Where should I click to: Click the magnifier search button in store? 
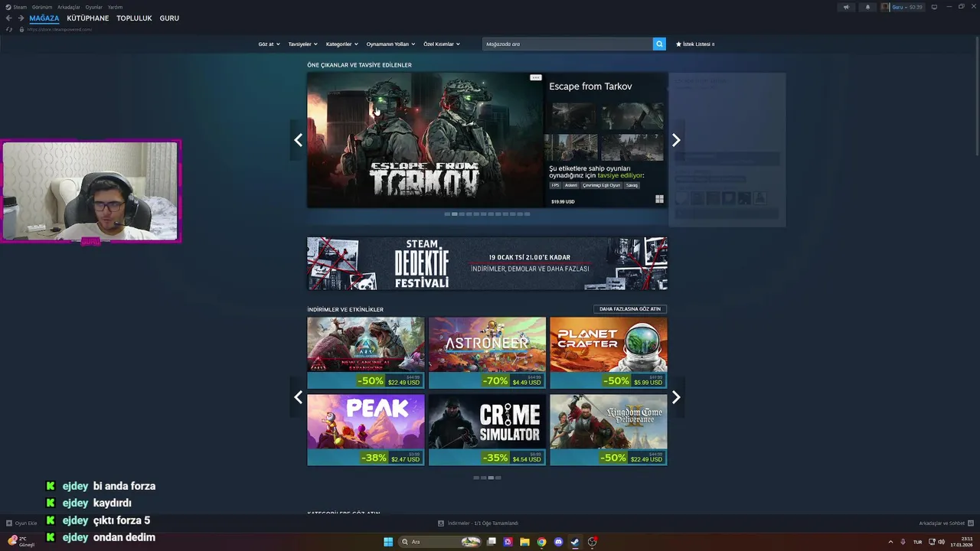pos(659,44)
